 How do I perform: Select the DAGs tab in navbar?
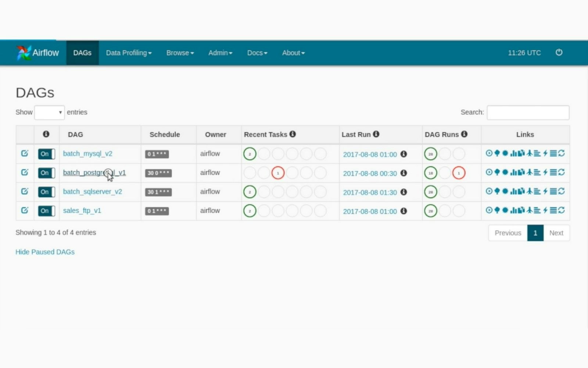point(82,53)
